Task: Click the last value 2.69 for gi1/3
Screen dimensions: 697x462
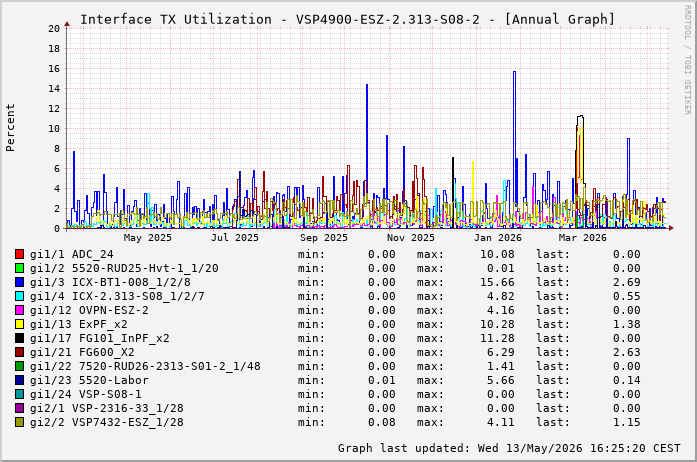Action: point(627,282)
